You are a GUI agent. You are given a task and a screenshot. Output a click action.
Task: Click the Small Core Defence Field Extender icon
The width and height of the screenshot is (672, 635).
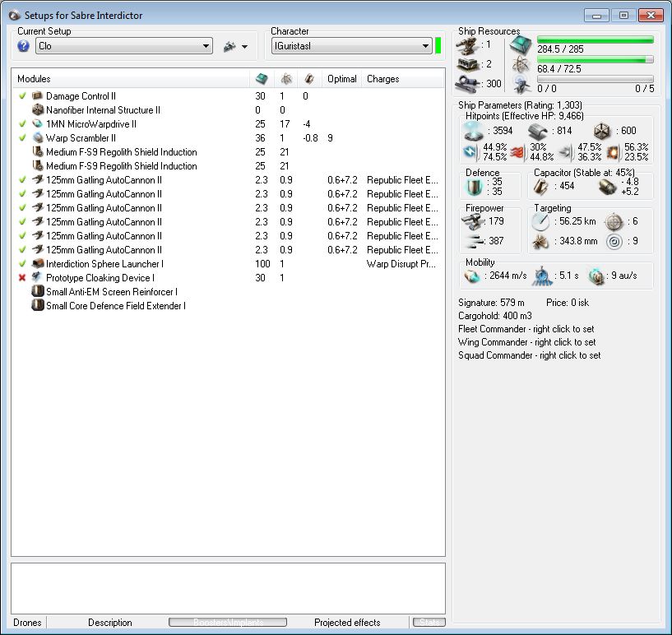tap(38, 305)
